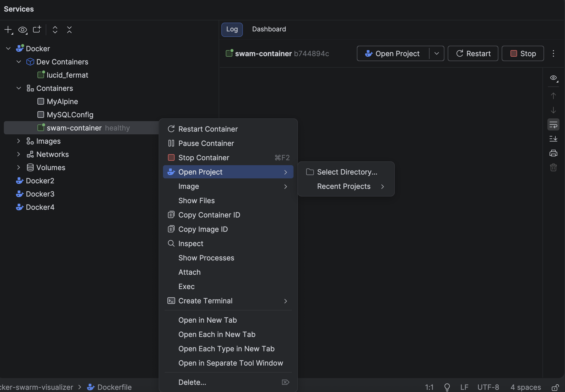Click the clear log trash icon

coord(553,167)
